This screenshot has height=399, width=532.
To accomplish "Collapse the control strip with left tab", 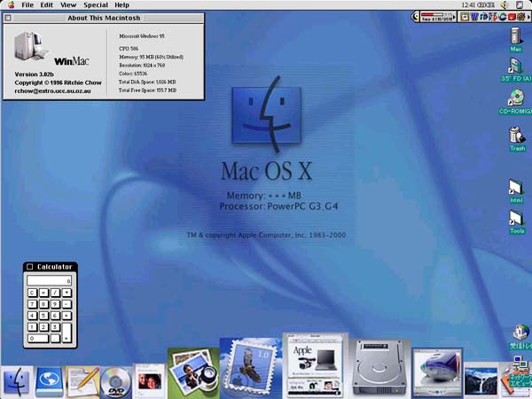I will 415,17.
